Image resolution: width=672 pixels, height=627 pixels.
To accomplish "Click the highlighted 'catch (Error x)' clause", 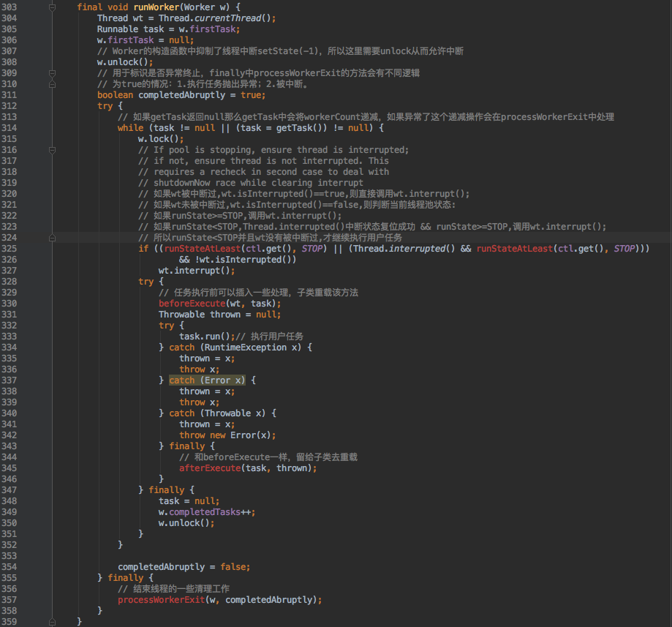I will point(207,380).
